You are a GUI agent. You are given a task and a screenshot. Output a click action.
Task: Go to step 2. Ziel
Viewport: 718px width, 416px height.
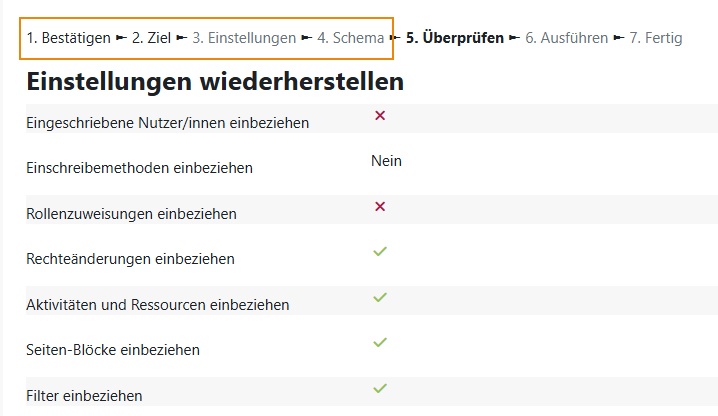pos(151,38)
